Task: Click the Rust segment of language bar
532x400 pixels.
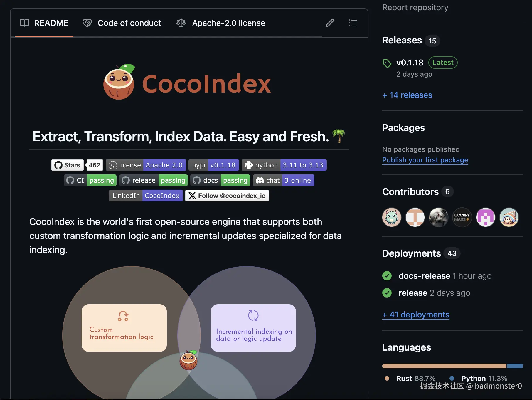Action: click(444, 366)
